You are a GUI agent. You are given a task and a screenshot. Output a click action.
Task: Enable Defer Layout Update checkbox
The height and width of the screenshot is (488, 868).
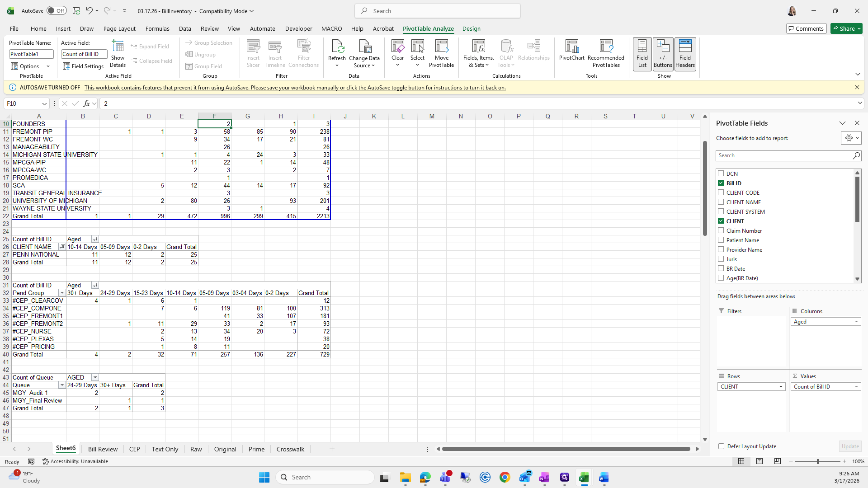[x=721, y=446]
